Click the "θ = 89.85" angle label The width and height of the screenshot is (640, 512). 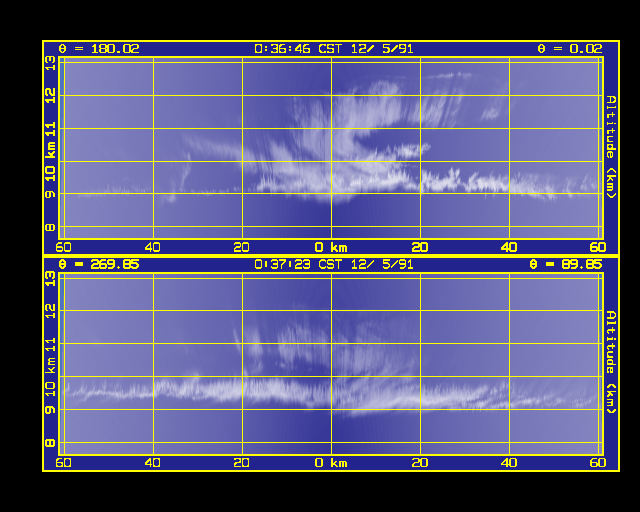coord(566,265)
